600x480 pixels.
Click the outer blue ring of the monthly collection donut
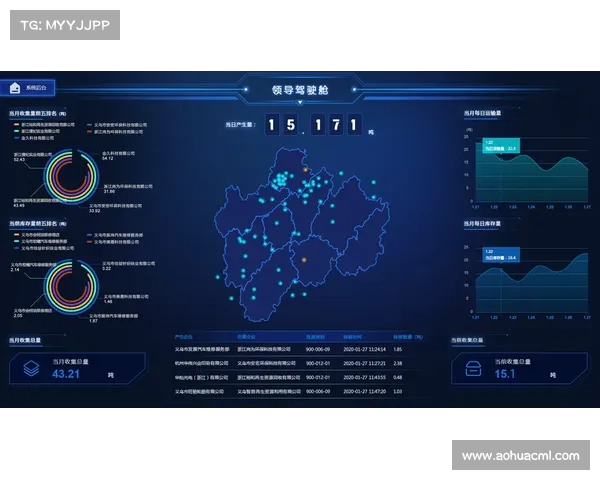[96, 177]
